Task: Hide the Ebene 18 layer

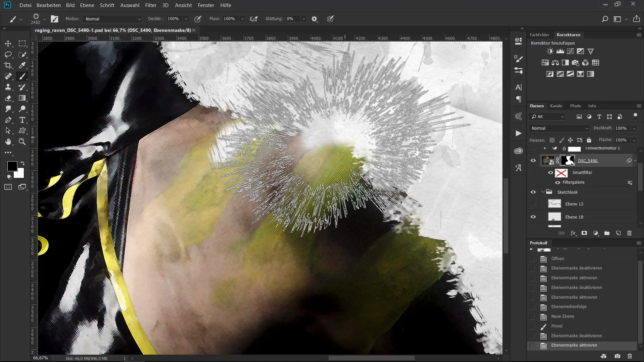Action: 533,217
